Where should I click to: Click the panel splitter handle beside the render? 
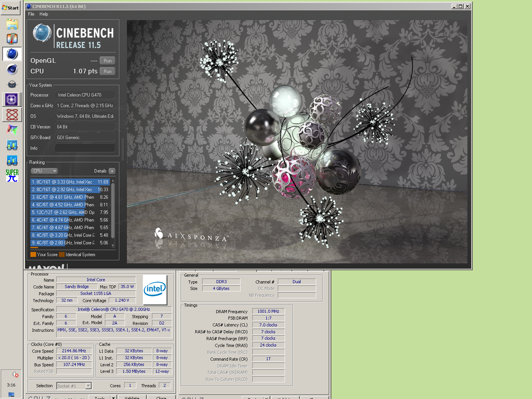(122, 149)
